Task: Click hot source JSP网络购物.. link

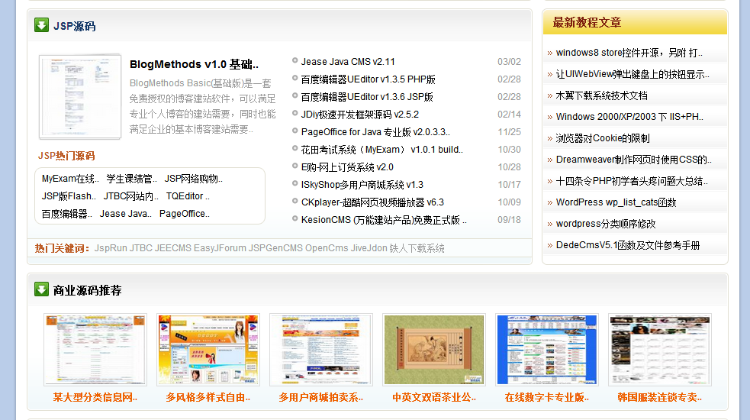Action: pyautogui.click(x=193, y=179)
